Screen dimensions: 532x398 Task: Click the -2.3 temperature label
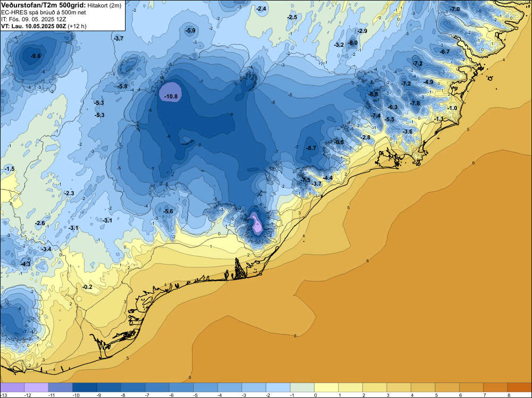(69, 193)
